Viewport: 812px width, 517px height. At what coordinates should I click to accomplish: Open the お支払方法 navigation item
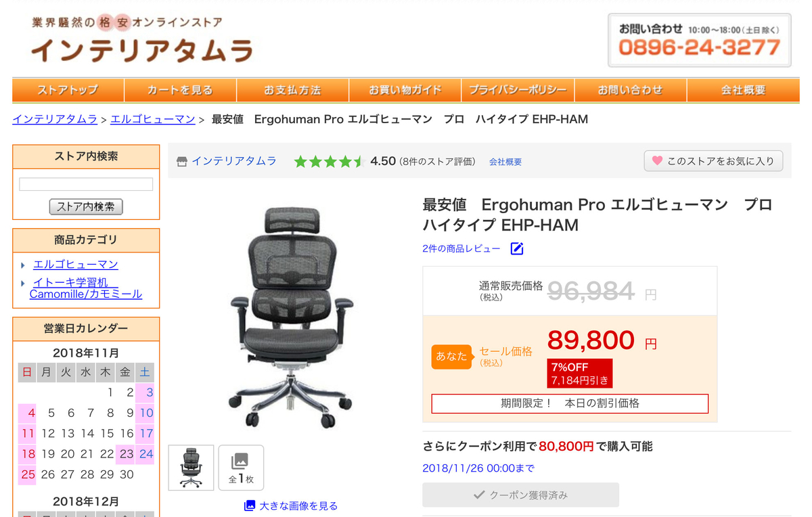click(x=292, y=90)
